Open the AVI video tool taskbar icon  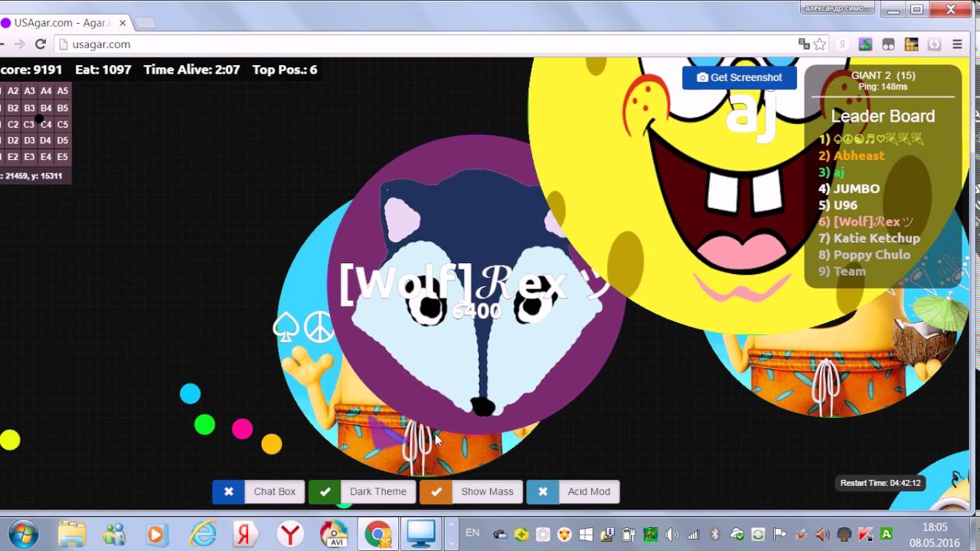pyautogui.click(x=333, y=533)
